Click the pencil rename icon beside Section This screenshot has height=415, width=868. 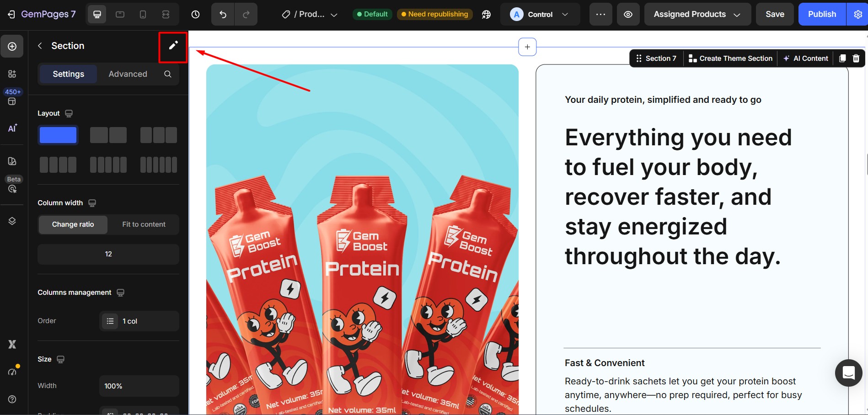click(173, 46)
